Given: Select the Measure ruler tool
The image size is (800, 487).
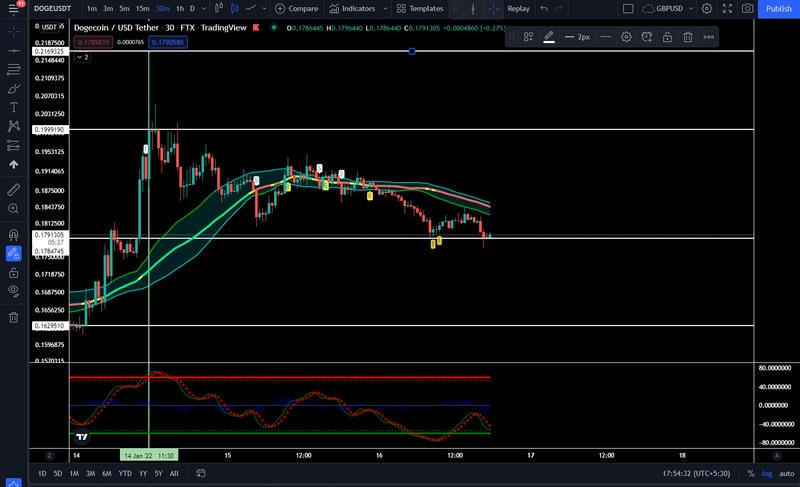Looking at the screenshot, I should pos(14,190).
